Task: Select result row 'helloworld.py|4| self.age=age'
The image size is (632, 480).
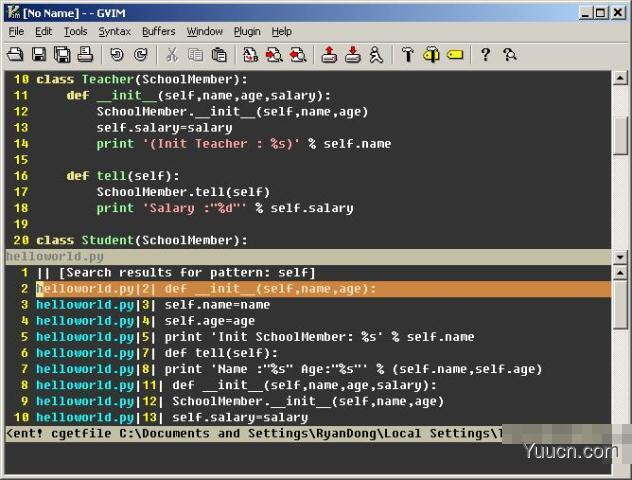Action: [308, 321]
